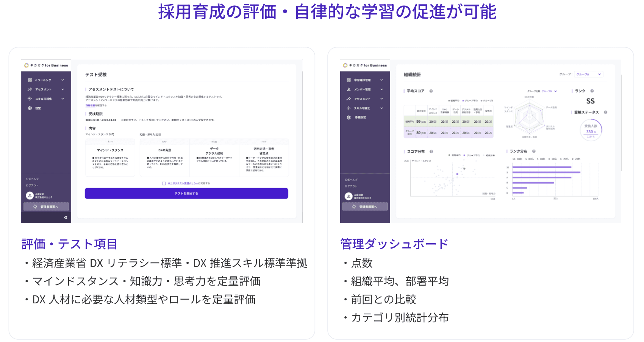The height and width of the screenshot is (342, 644).
Task: Expand the 学習進捗管理 menu chevron
Action: point(381,80)
